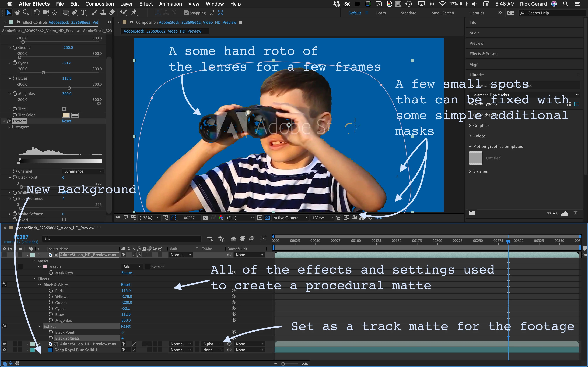Select the Horizontal Type tool

[83, 12]
